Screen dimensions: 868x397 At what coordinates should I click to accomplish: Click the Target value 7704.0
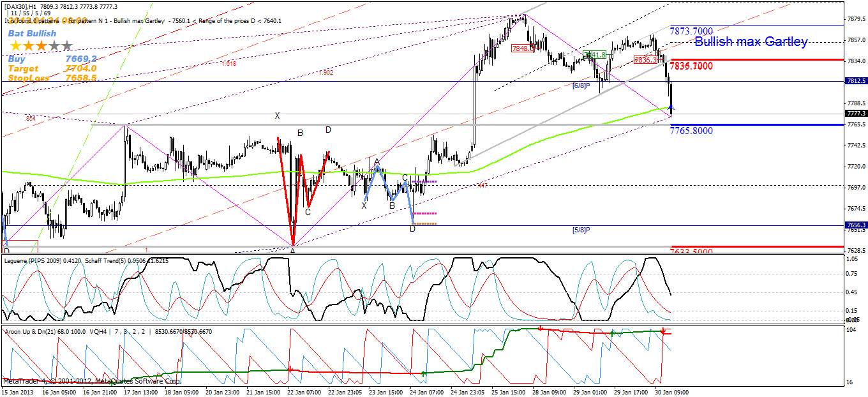(81, 68)
